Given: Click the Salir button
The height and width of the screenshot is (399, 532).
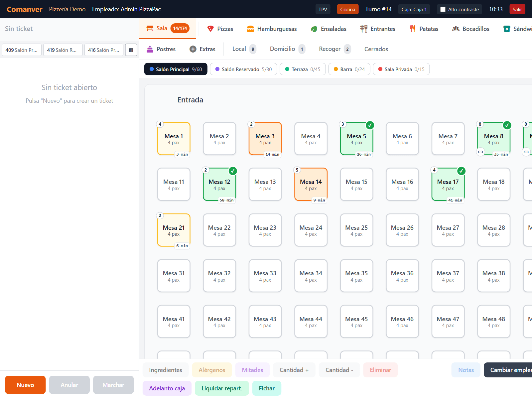Looking at the screenshot, I should coord(517,9).
